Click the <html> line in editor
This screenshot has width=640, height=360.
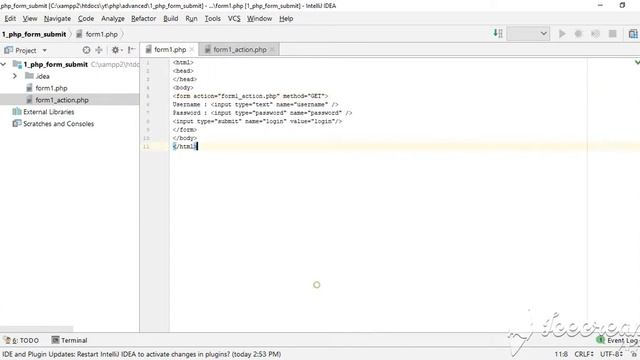(183, 62)
